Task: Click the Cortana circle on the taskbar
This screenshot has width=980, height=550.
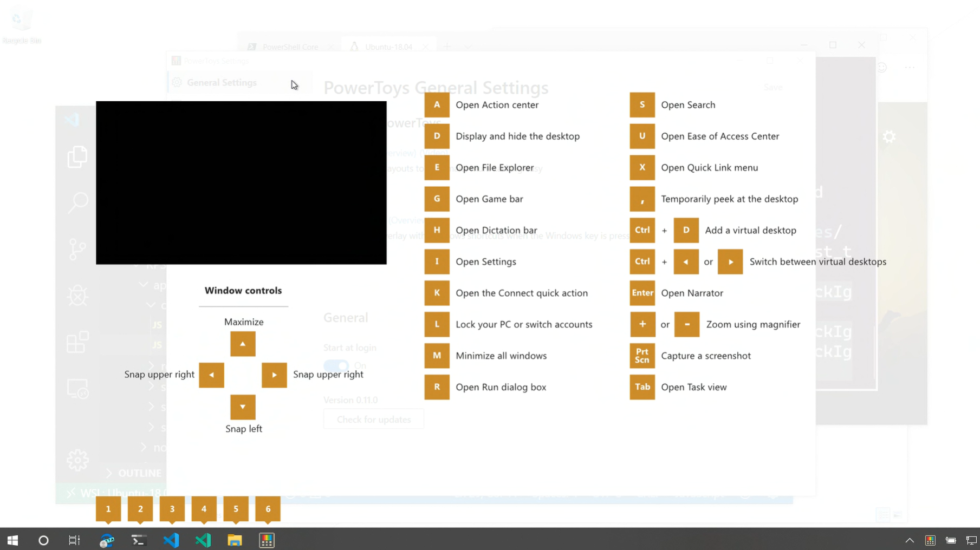Action: tap(43, 540)
